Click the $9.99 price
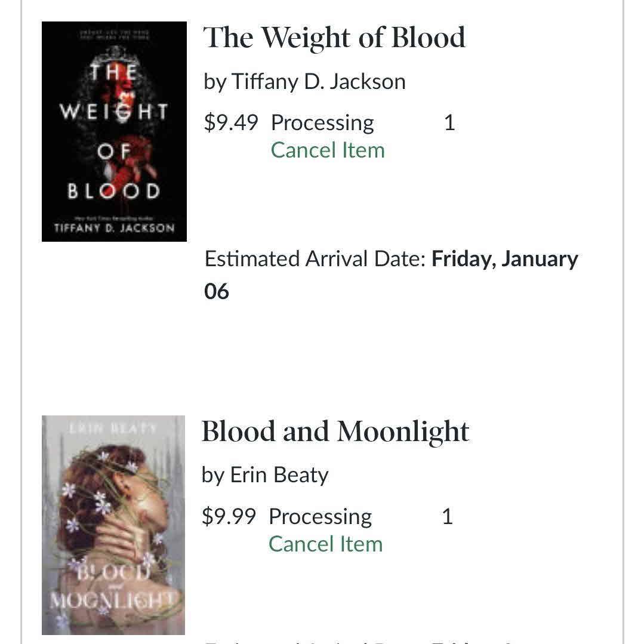 pyautogui.click(x=229, y=516)
